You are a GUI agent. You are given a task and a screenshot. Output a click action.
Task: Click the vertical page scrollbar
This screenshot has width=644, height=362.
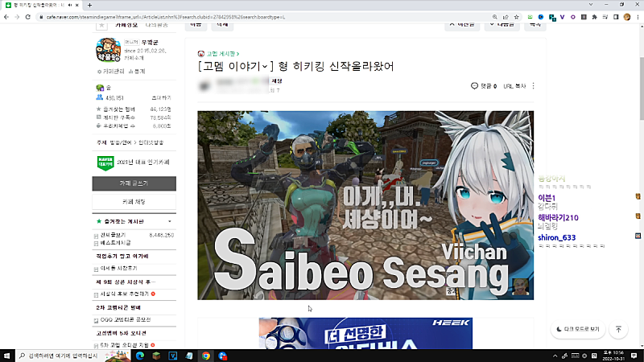[x=641, y=90]
